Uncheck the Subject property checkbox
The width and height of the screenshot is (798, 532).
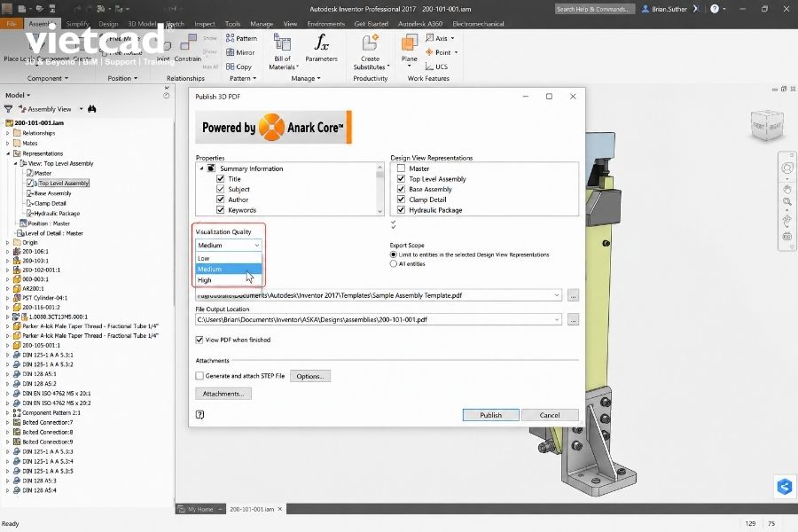tap(221, 189)
